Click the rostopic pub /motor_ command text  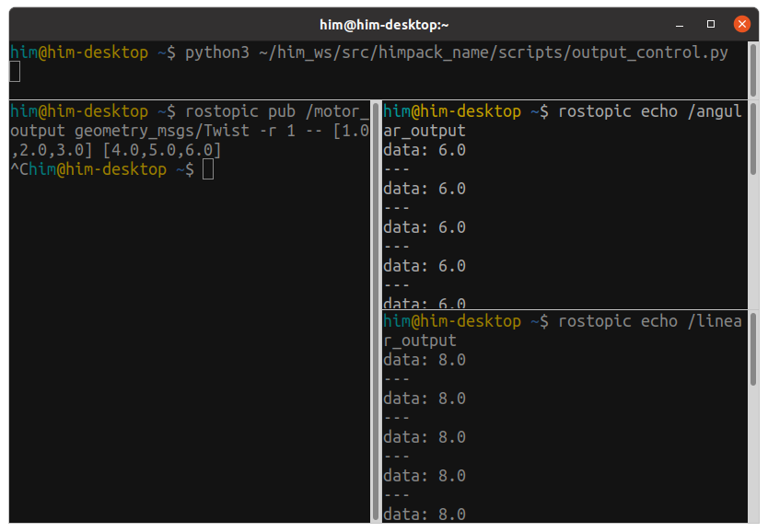[x=277, y=111]
